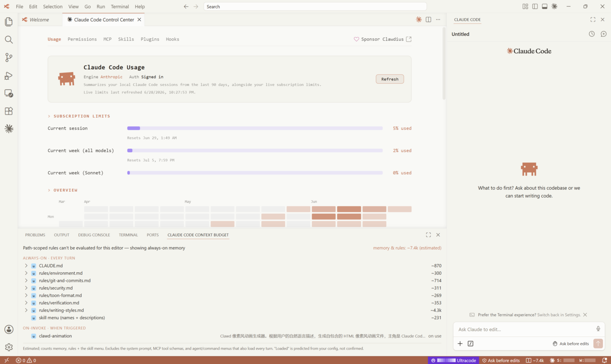Viewport: 611px width, 364px height.
Task: Show the Problems panel tab
Action: pyautogui.click(x=35, y=235)
